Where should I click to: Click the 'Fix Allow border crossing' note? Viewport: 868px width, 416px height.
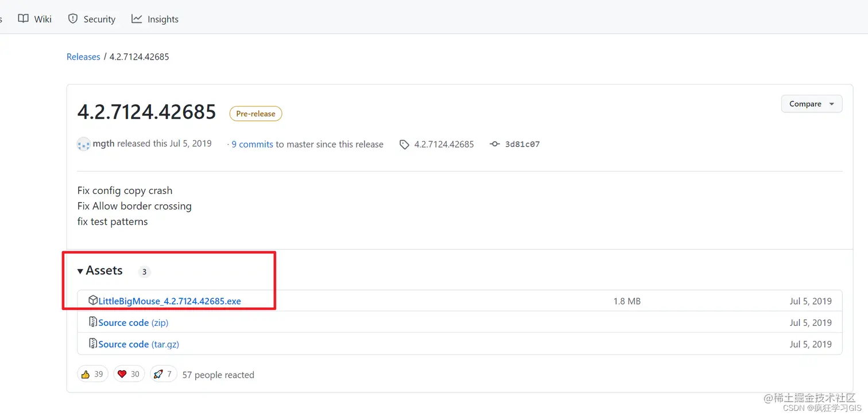pos(134,206)
